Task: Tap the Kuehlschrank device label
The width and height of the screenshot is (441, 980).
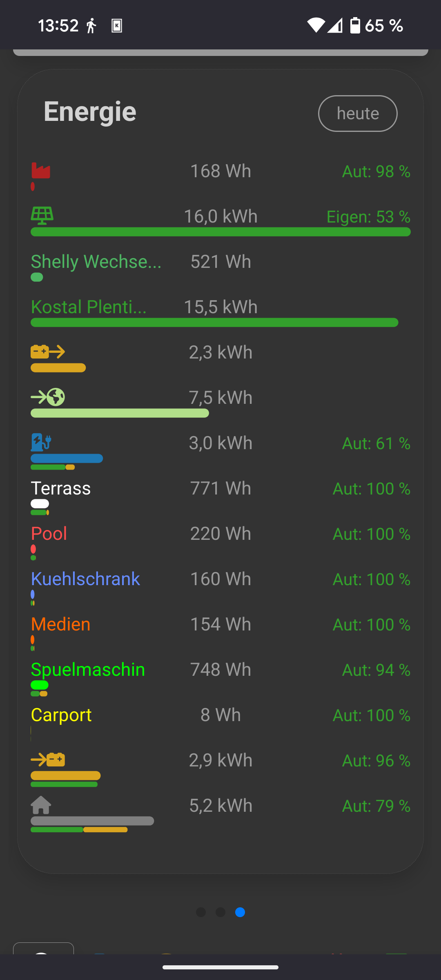Action: (85, 579)
